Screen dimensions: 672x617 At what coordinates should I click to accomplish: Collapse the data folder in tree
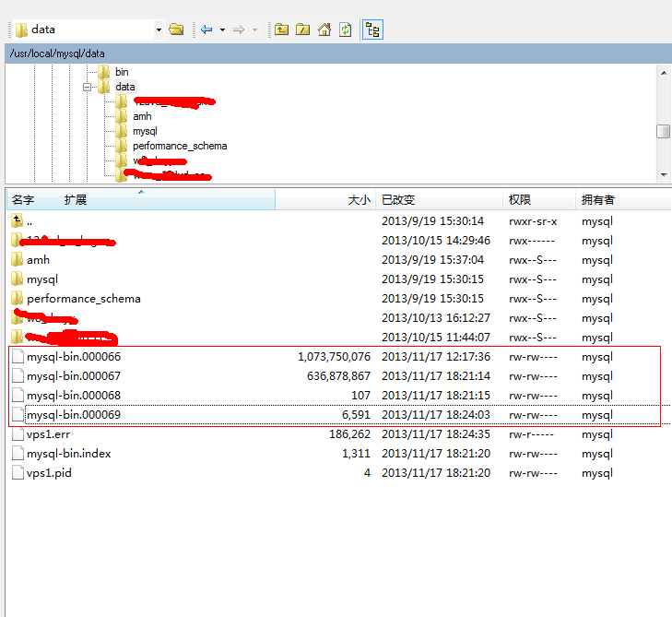pos(88,87)
